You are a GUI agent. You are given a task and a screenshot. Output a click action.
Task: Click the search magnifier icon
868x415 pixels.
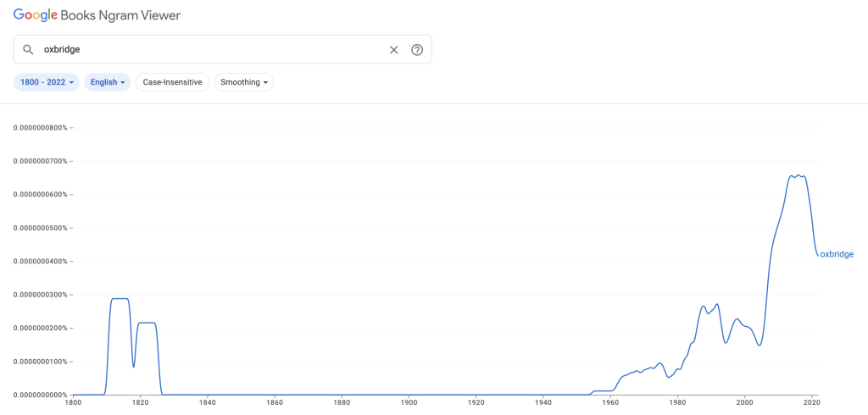(28, 49)
